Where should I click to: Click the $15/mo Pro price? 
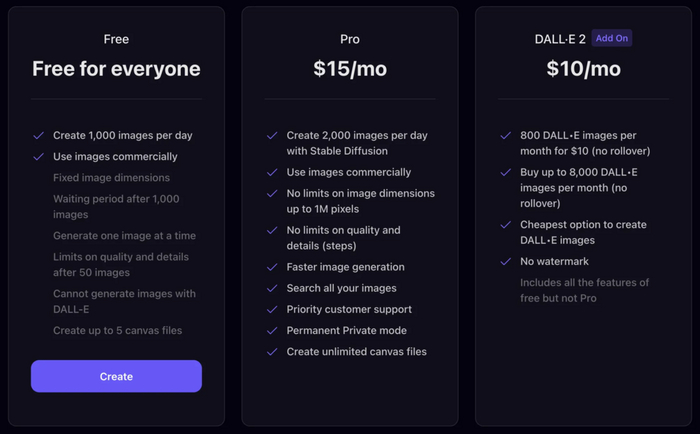(350, 69)
